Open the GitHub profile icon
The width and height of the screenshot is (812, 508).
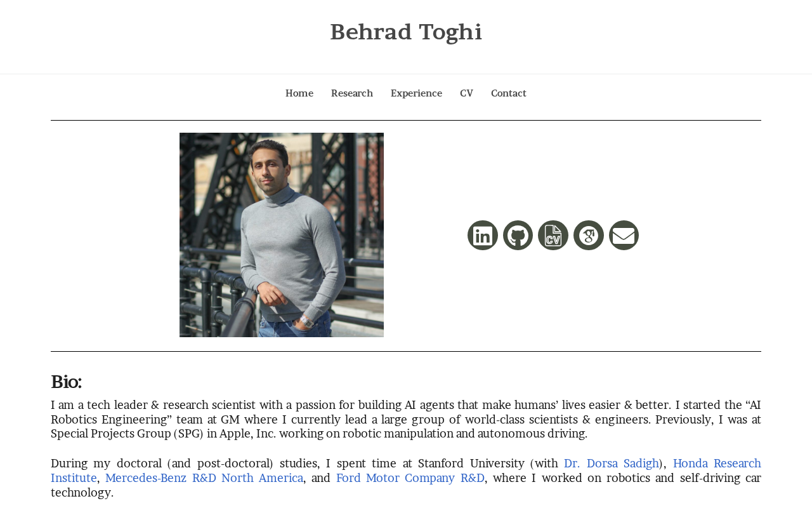pos(518,235)
